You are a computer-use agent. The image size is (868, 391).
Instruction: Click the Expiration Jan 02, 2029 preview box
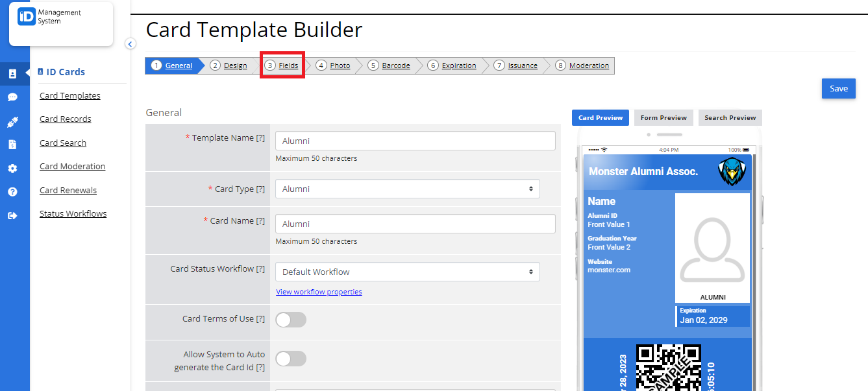pos(713,316)
